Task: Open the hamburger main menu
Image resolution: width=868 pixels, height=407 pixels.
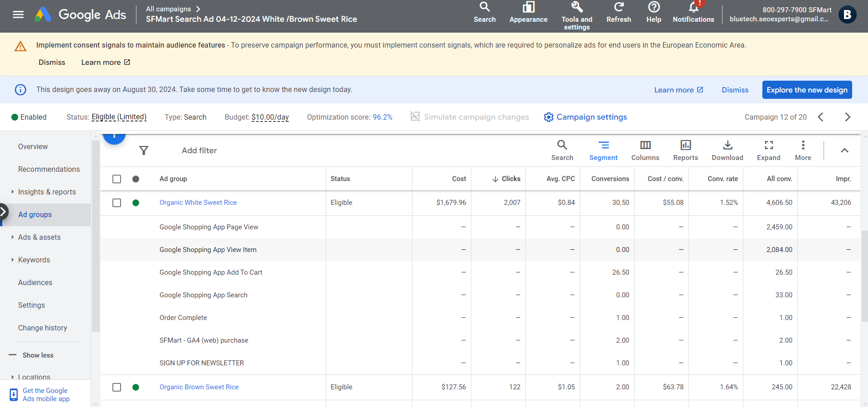Action: pos(18,15)
